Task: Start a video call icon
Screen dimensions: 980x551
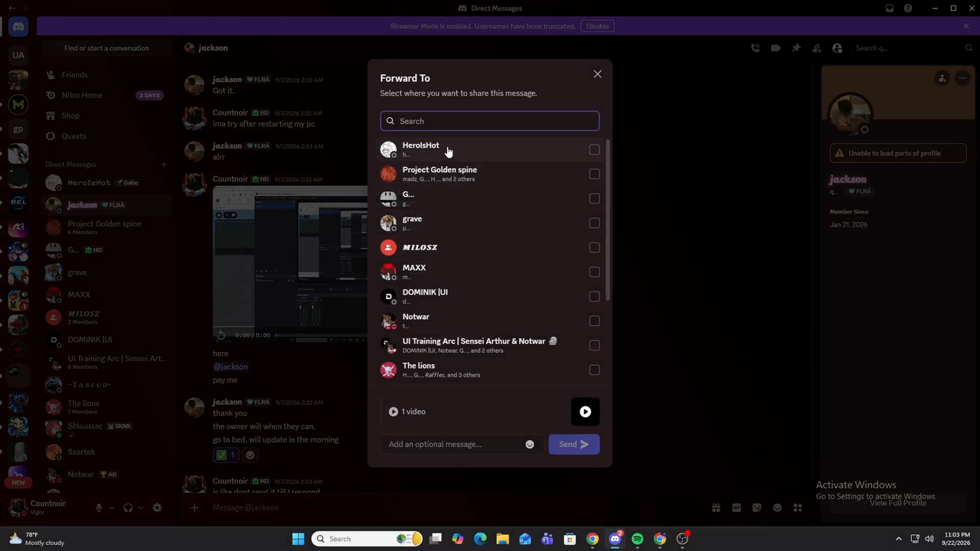Action: [x=776, y=48]
